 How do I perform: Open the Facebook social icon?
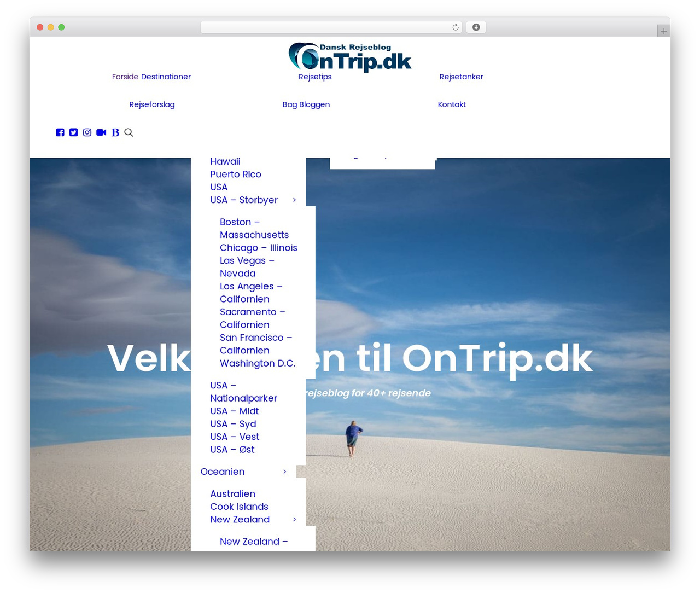60,132
